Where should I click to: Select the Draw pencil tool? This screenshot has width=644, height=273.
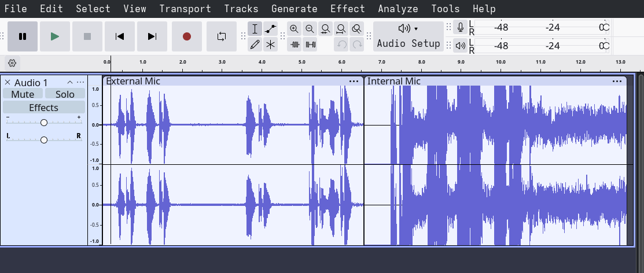point(255,45)
